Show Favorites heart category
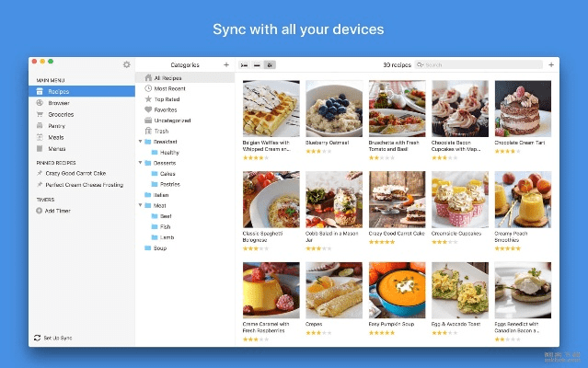The width and height of the screenshot is (588, 368). (166, 109)
